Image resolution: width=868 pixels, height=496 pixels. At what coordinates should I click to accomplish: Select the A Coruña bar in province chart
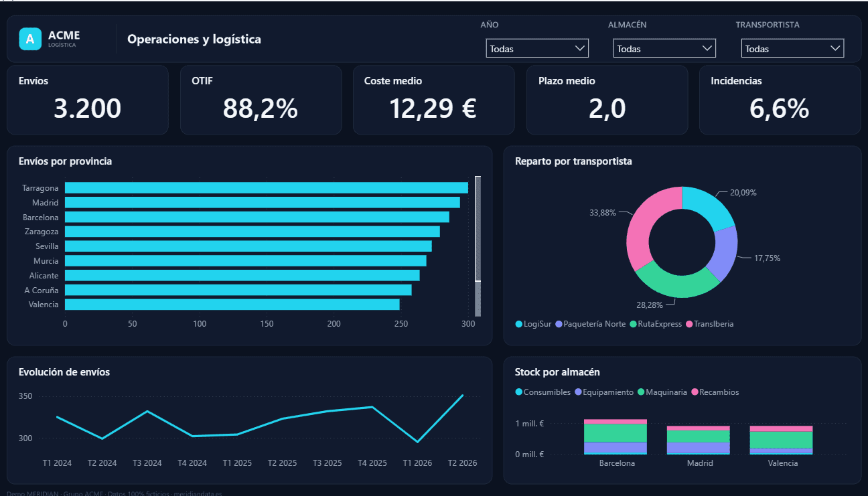click(238, 290)
